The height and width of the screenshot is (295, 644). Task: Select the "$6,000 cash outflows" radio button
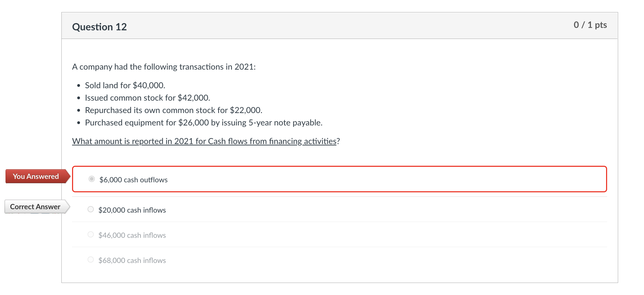pos(91,179)
